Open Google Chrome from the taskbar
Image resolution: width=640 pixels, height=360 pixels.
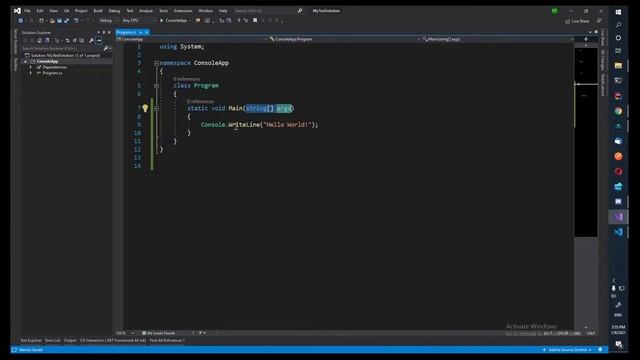pyautogui.click(x=618, y=111)
